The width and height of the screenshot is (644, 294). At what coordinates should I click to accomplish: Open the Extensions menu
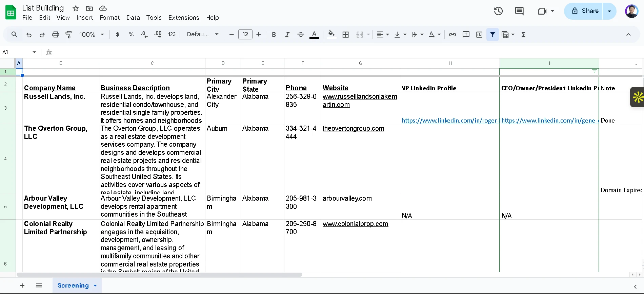184,18
